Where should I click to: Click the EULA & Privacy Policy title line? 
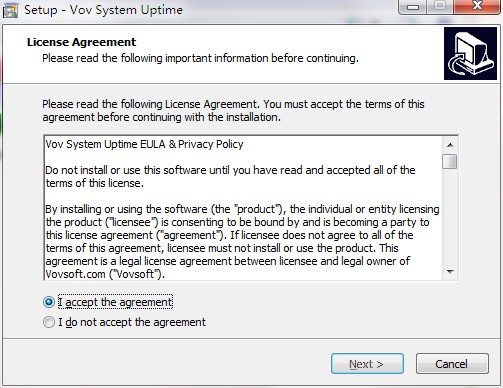click(x=144, y=144)
